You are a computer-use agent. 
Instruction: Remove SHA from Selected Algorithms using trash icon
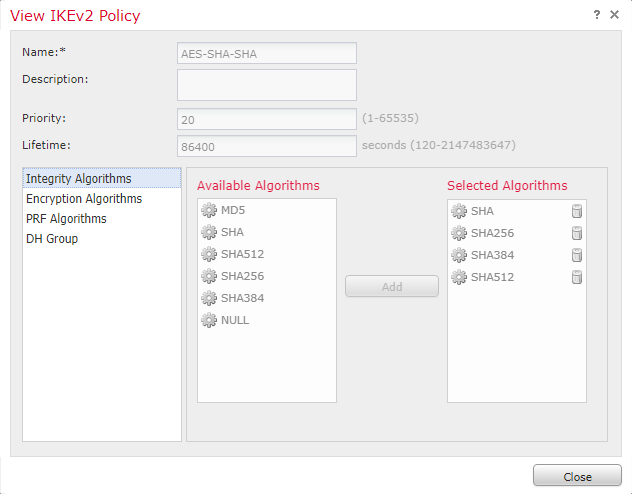pos(577,211)
